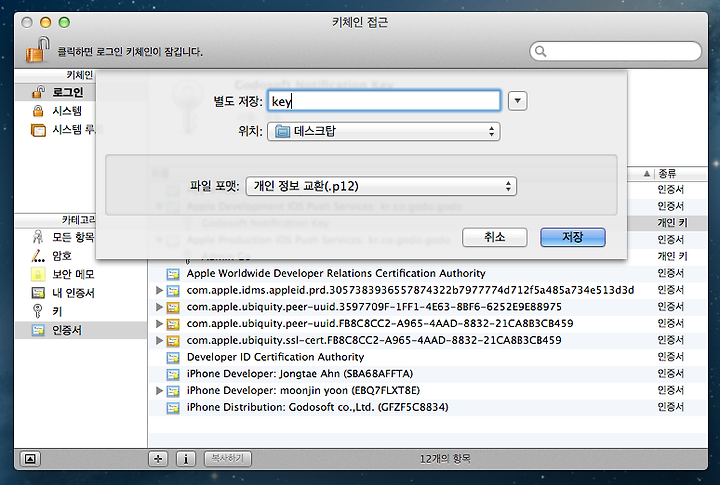Select iPhone Developer: moonjin yoon (EBQ7FLXT8E) text
This screenshot has width=720, height=485.
(303, 390)
